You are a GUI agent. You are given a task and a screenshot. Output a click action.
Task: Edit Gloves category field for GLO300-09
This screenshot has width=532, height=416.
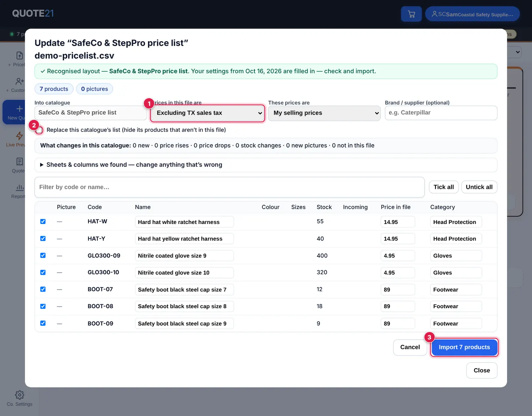(456, 256)
